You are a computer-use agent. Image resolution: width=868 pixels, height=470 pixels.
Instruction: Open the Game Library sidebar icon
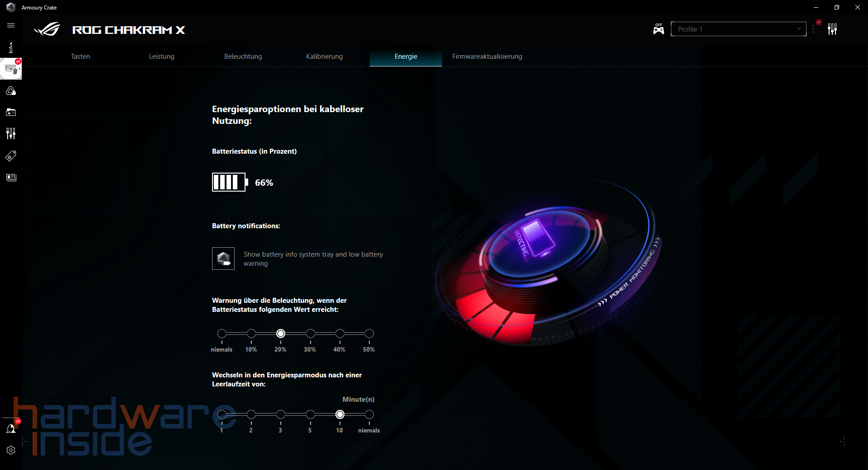click(x=11, y=112)
